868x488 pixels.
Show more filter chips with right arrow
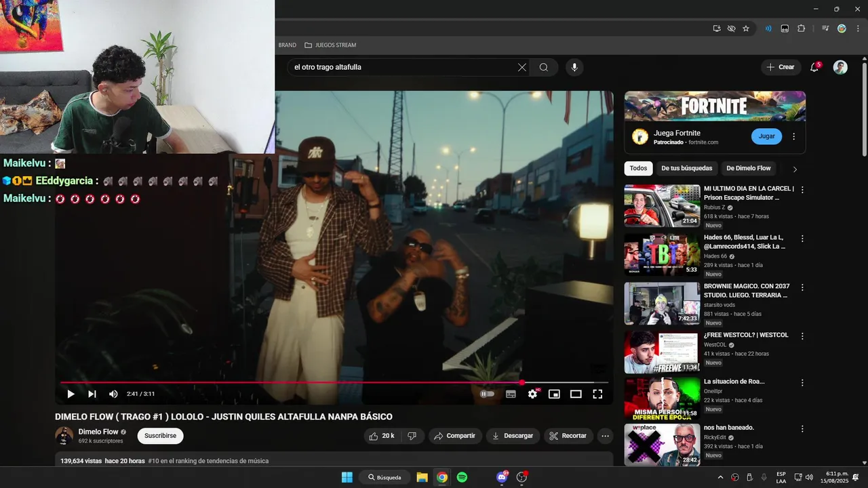point(795,169)
